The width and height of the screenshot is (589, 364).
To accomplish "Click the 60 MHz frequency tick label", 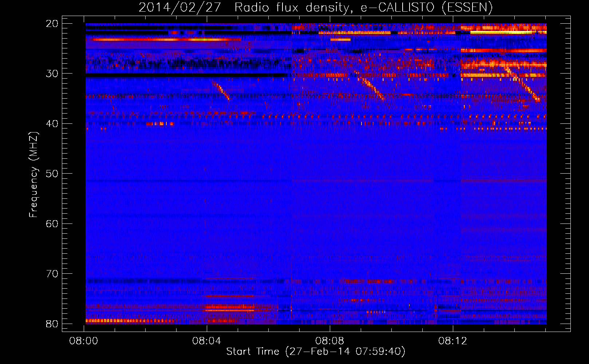I will [x=52, y=223].
